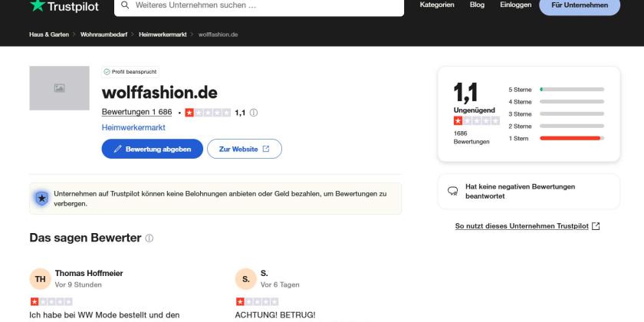Image resolution: width=644 pixels, height=322 pixels.
Task: Click info icon next to Das sagen Bewerter
Action: [x=149, y=238]
